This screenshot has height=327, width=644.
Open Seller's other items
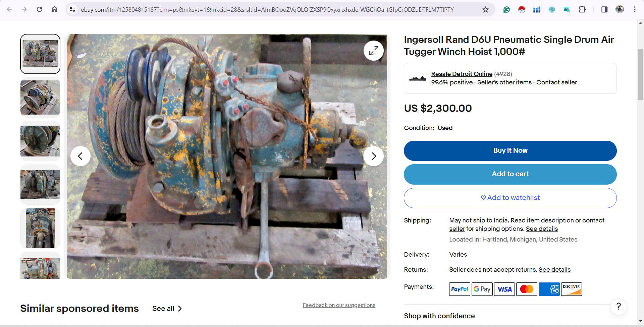point(504,82)
